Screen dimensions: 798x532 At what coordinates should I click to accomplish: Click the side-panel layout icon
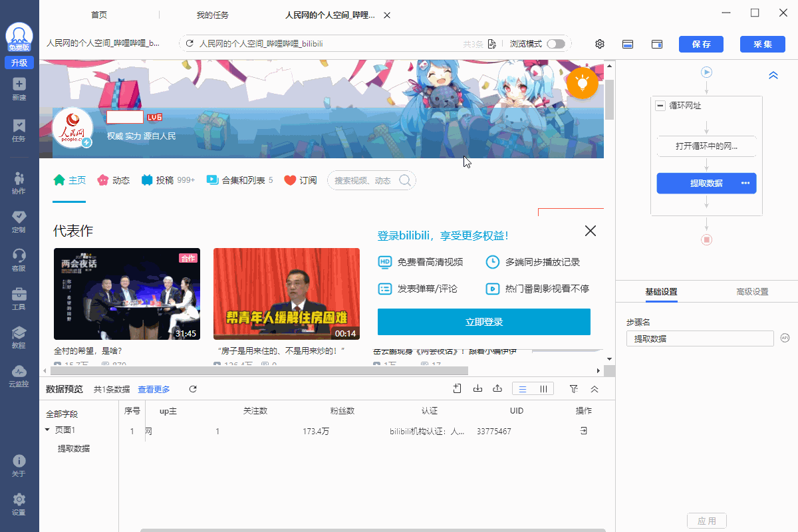coord(657,44)
